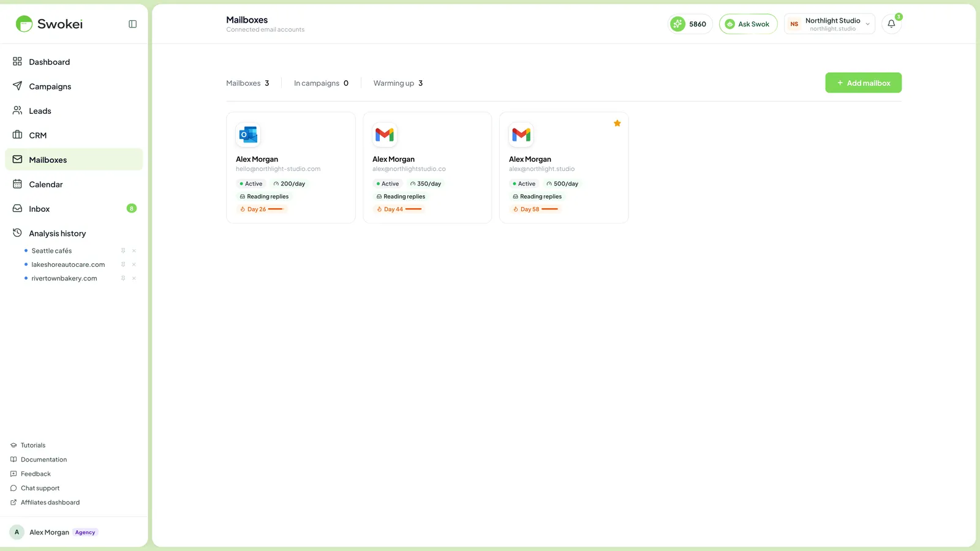Open the hello@northlight-studio.com mailbox card
The height and width of the screenshot is (551, 980).
291,167
